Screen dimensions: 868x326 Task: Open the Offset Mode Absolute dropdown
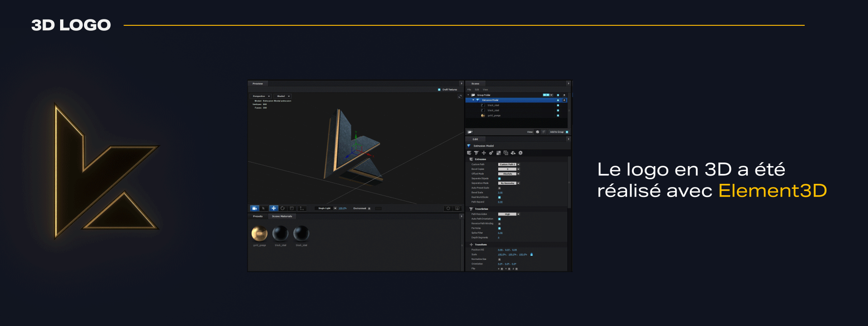[509, 174]
